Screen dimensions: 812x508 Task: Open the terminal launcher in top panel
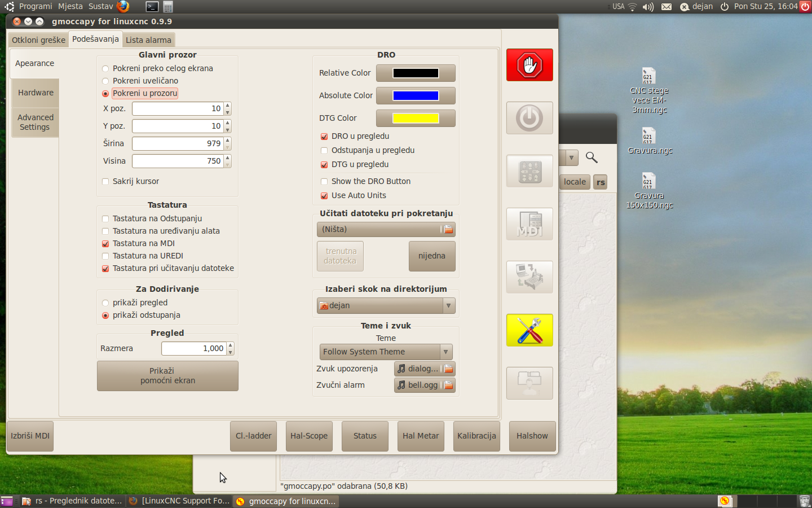[152, 7]
